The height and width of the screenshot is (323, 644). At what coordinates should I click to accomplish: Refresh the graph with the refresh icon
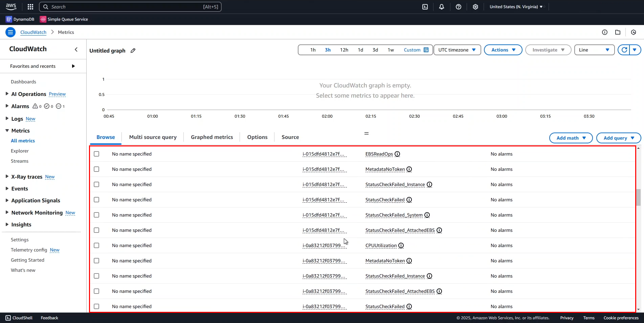tap(624, 50)
